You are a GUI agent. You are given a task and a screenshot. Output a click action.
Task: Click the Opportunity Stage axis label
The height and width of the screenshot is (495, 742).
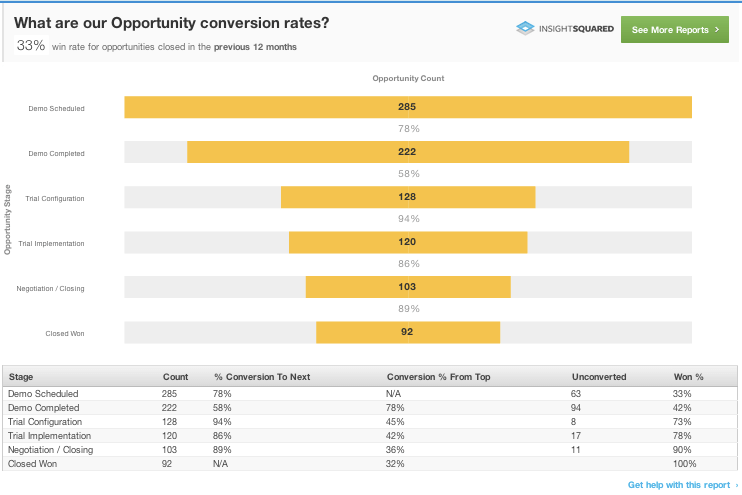coord(8,220)
